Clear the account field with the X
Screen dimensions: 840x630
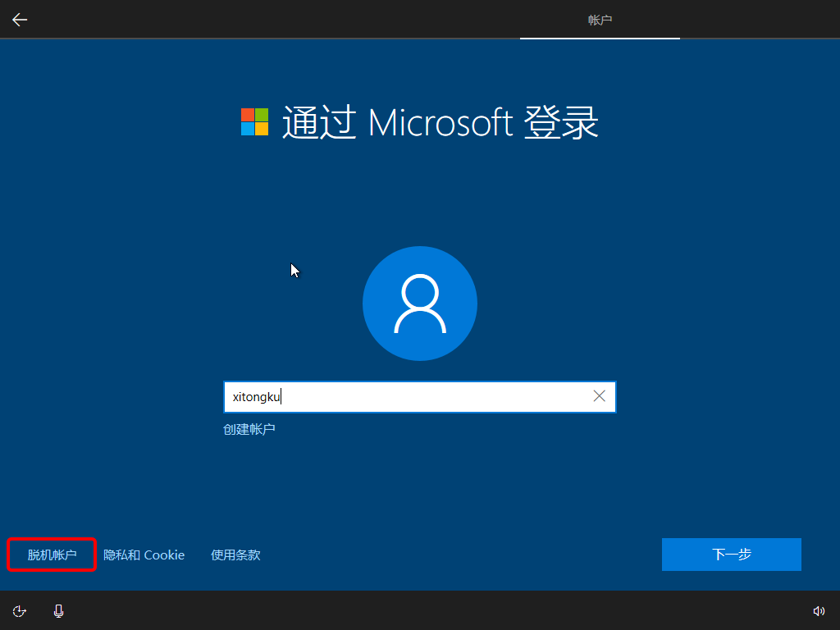pos(599,396)
